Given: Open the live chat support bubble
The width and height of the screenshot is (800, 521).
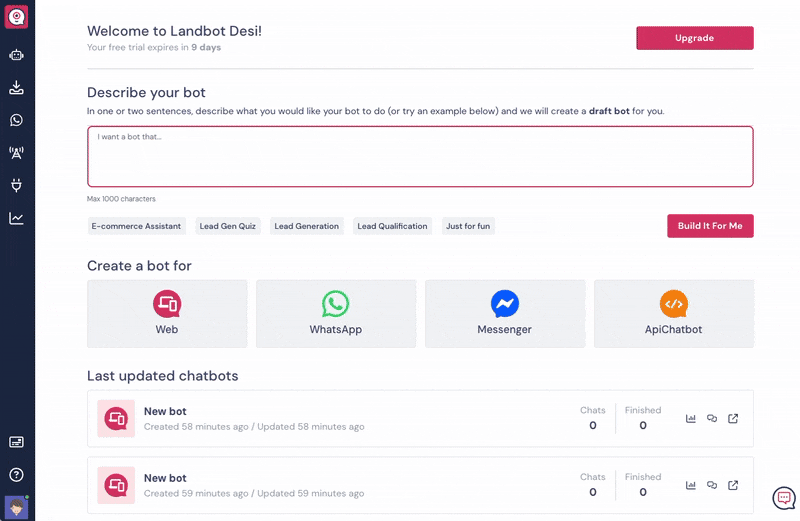Looking at the screenshot, I should [784, 497].
